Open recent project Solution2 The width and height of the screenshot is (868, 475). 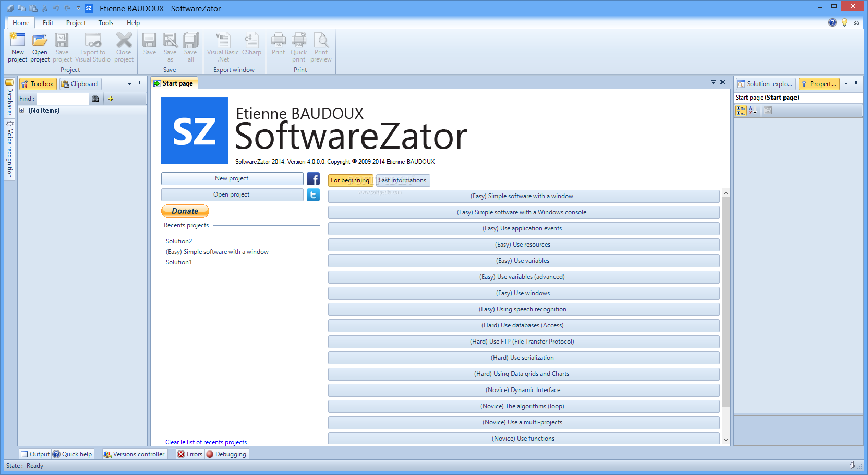[x=179, y=241]
